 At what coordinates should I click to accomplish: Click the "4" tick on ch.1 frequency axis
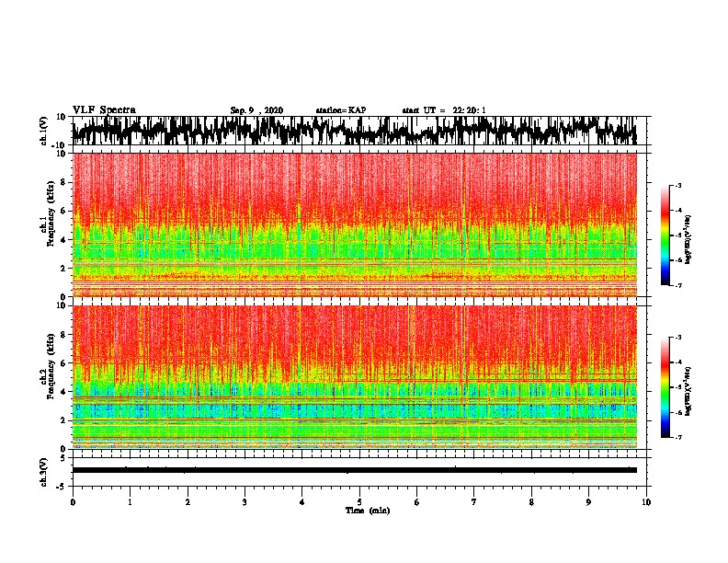pos(63,240)
